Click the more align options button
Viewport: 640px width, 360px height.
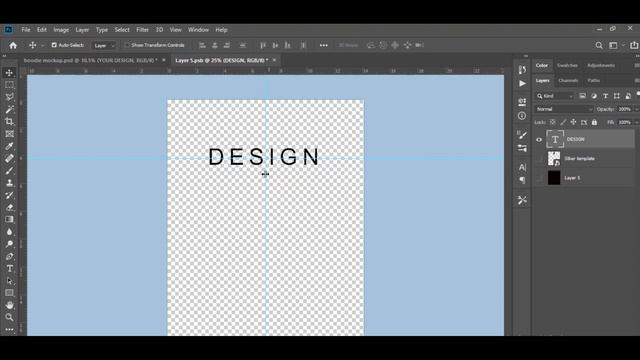(x=324, y=45)
